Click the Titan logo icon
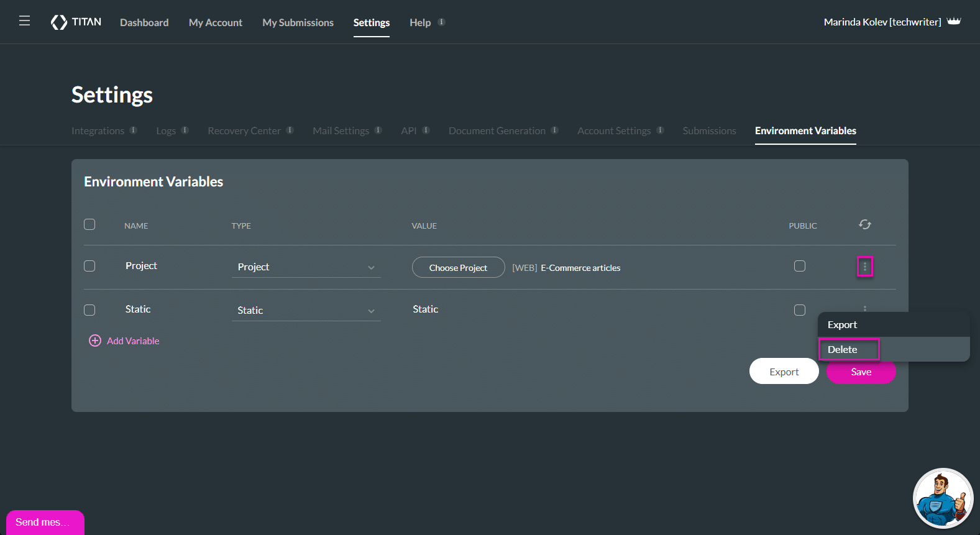 59,22
